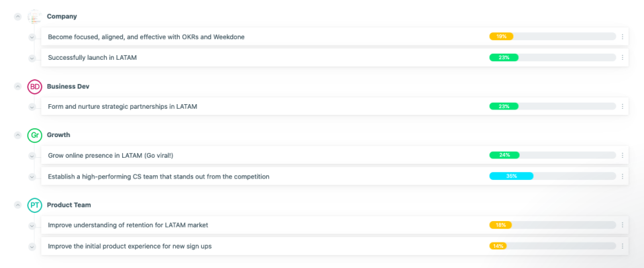644x268 pixels.
Task: Open Form and nurture strategic partnerships objective
Action: (122, 106)
